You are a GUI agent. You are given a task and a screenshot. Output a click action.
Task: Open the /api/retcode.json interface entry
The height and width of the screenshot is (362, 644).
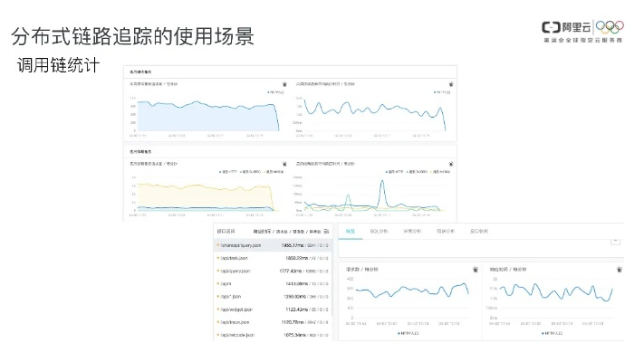point(238,335)
